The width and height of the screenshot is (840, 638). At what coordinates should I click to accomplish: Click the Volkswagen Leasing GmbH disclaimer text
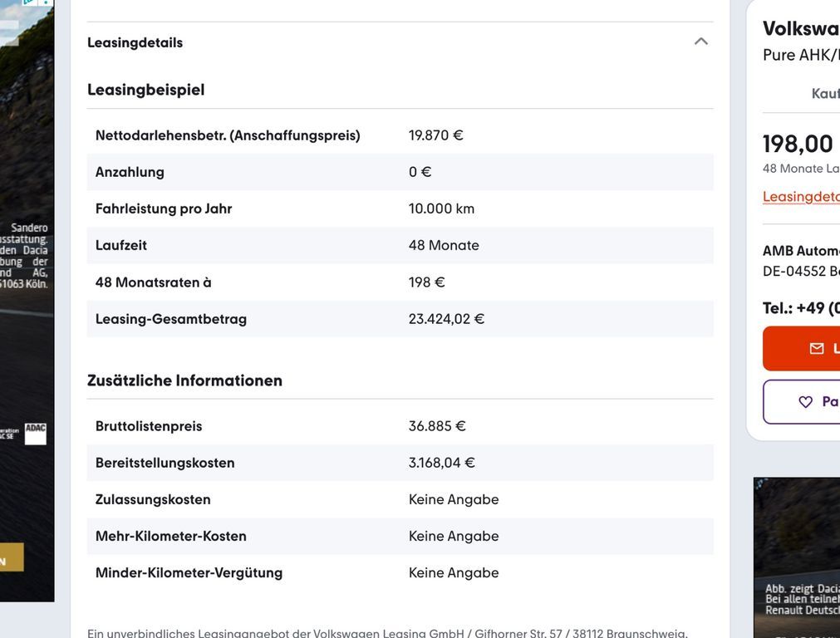point(387,633)
